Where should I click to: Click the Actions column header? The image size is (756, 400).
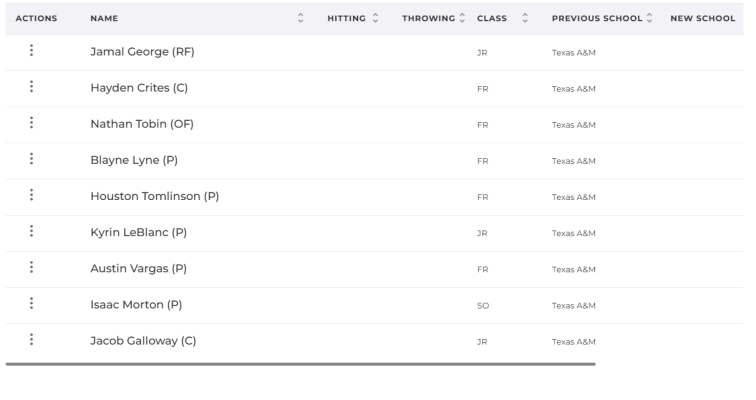click(36, 18)
